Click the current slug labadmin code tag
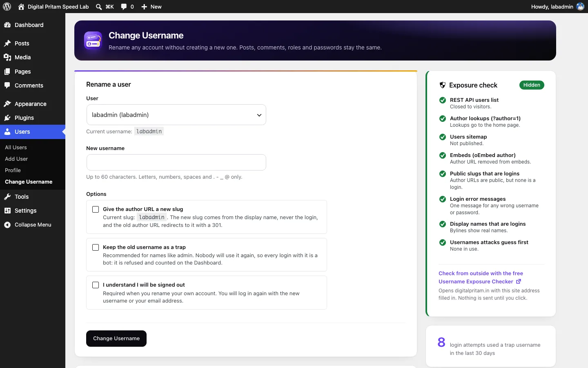This screenshot has width=588, height=368. pyautogui.click(x=152, y=217)
